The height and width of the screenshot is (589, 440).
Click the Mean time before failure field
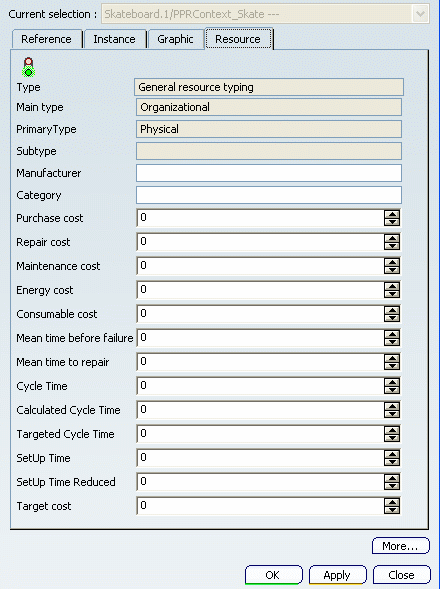click(x=260, y=338)
